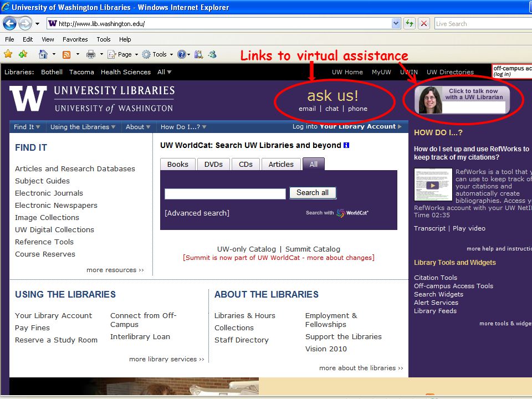Expand the Using the Libraries nav menu

[83, 127]
